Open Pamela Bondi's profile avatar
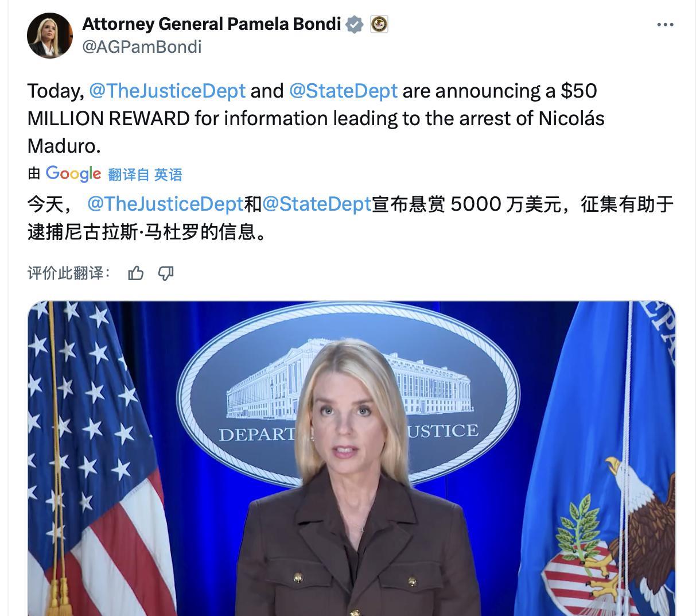This screenshot has width=700, height=616. pos(50,36)
